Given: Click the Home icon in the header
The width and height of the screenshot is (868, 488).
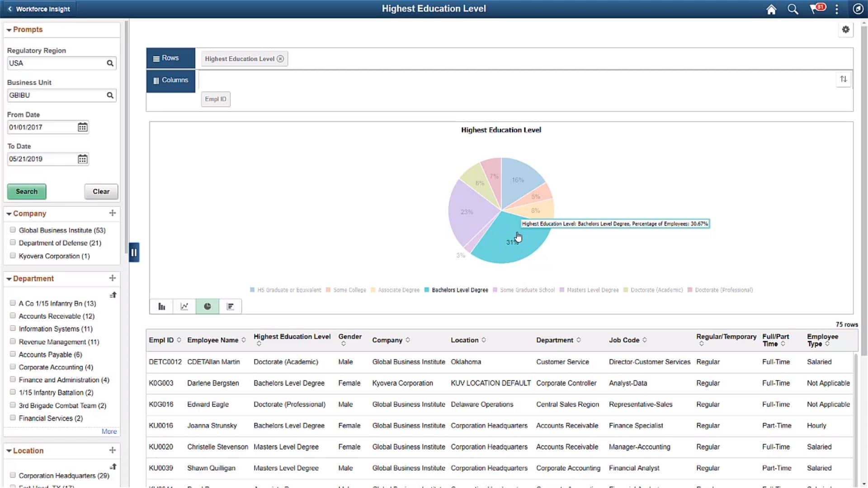Looking at the screenshot, I should coord(771,9).
